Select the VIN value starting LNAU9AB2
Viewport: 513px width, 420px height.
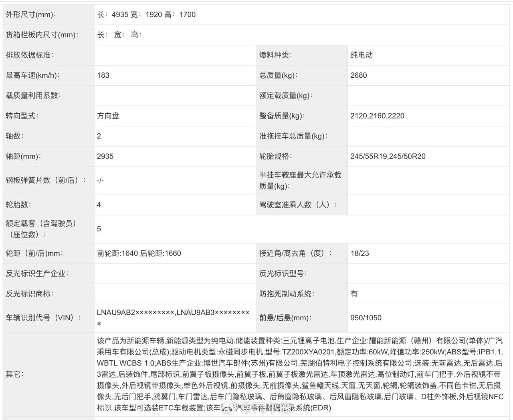pos(173,318)
